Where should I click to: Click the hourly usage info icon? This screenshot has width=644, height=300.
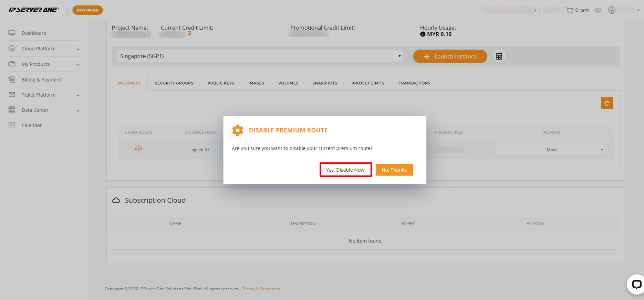423,34
